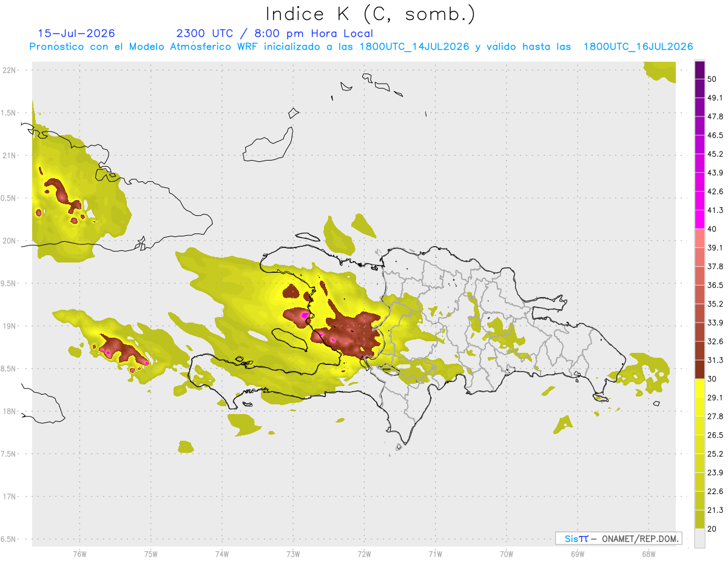
Task: Click the dark brown legend swatch between 30 and 31.3
Action: (699, 369)
